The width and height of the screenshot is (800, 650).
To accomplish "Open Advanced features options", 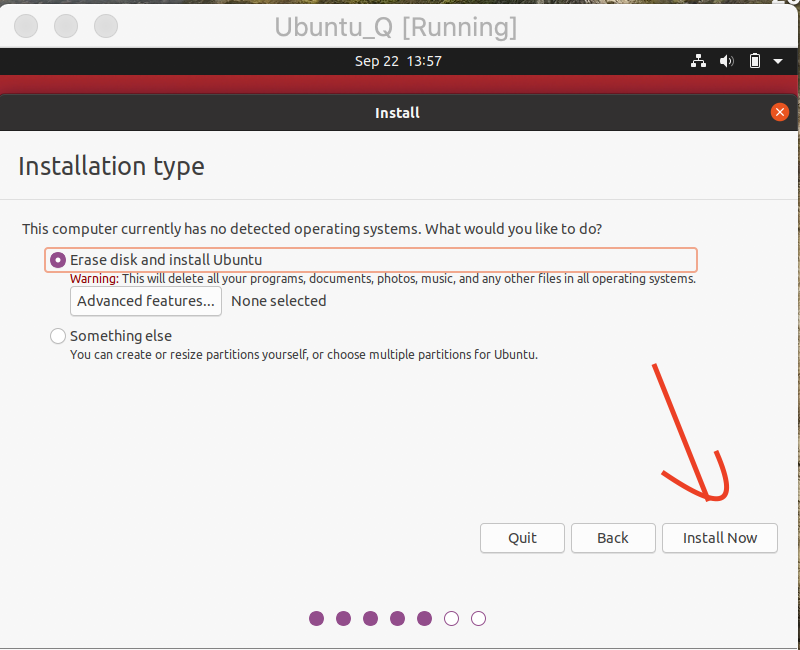I will click(x=146, y=301).
